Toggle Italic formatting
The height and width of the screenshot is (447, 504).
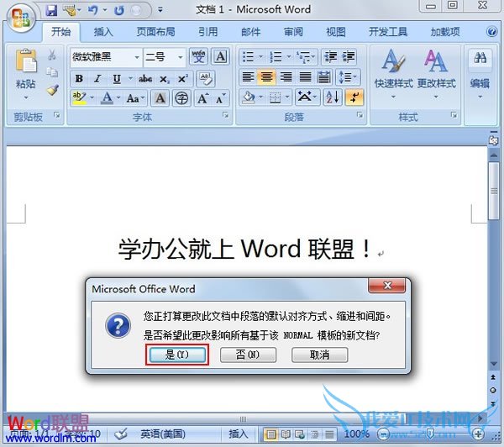coord(97,78)
